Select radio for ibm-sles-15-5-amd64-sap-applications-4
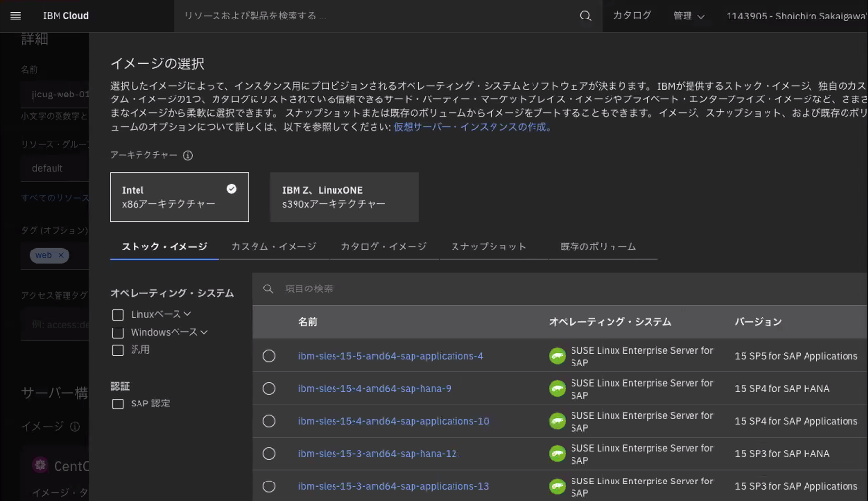The width and height of the screenshot is (868, 501). 269,356
